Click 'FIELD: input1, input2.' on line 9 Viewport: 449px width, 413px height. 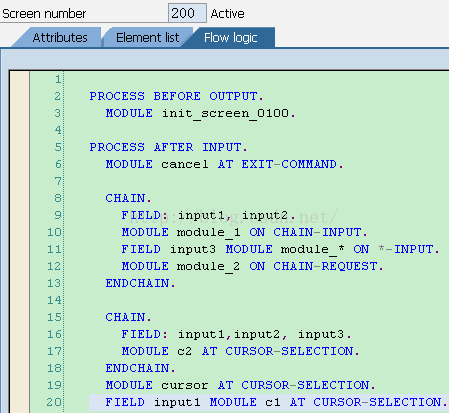point(208,215)
